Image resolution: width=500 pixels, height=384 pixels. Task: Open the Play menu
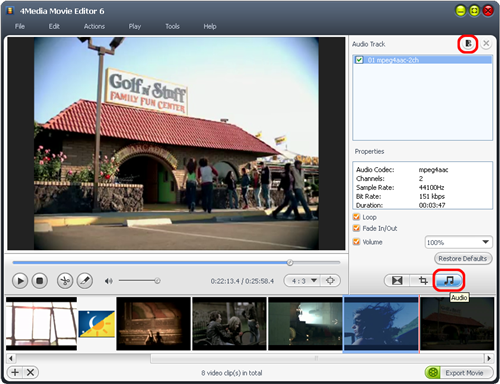coord(135,26)
